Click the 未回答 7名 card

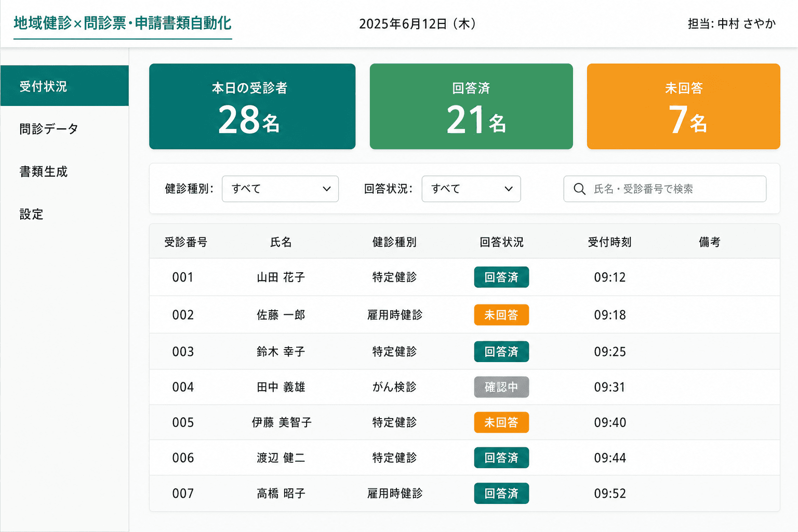pyautogui.click(x=684, y=107)
